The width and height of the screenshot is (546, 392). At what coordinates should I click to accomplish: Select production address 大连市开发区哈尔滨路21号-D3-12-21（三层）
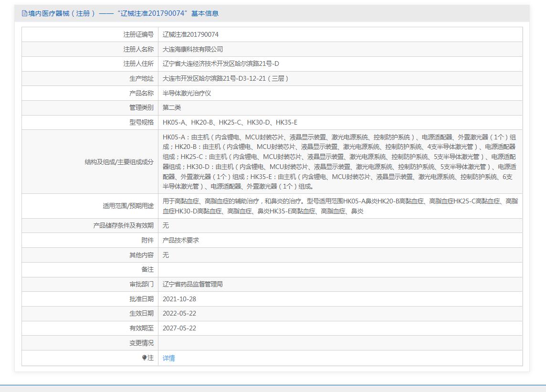point(225,78)
